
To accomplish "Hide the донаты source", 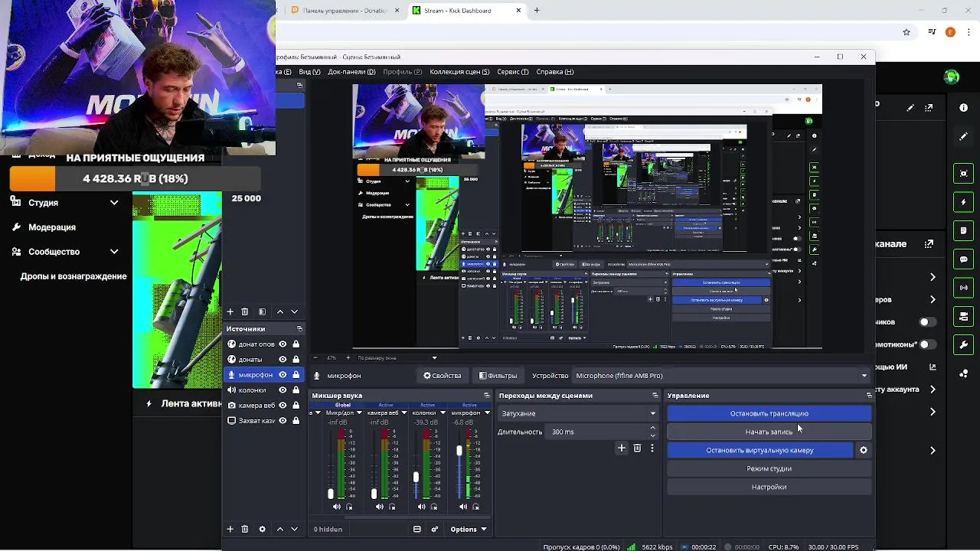I will tap(283, 360).
